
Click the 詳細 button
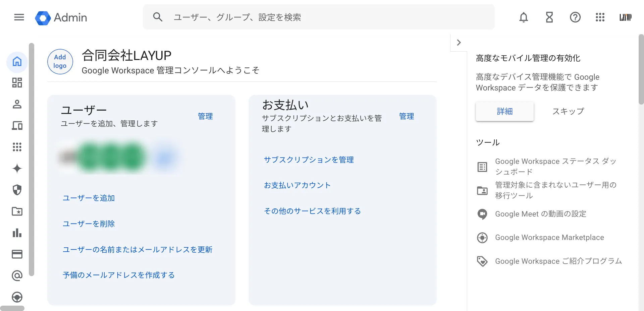504,111
